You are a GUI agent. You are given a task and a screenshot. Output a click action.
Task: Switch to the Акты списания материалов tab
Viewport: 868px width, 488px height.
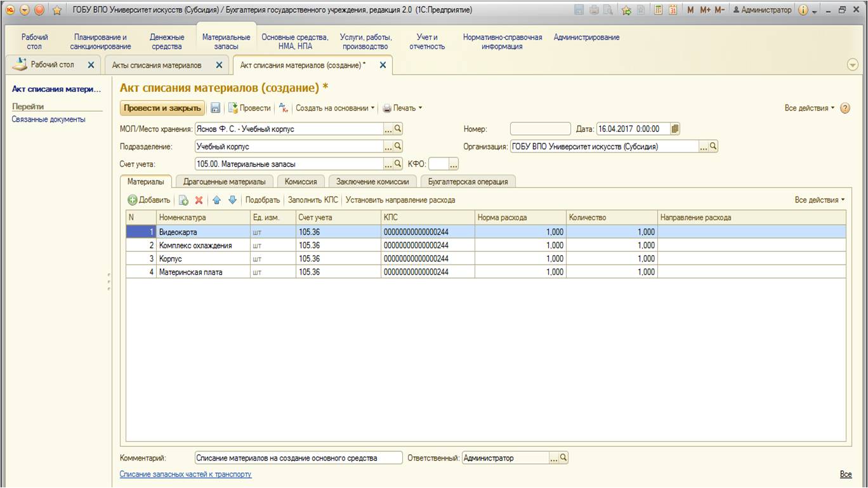[x=157, y=65]
